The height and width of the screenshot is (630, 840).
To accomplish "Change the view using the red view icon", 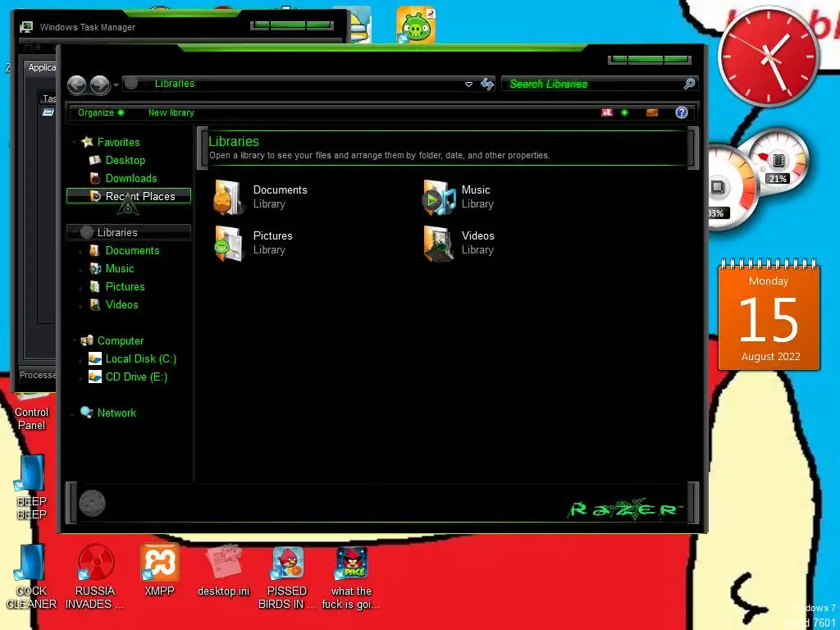I will pyautogui.click(x=606, y=112).
